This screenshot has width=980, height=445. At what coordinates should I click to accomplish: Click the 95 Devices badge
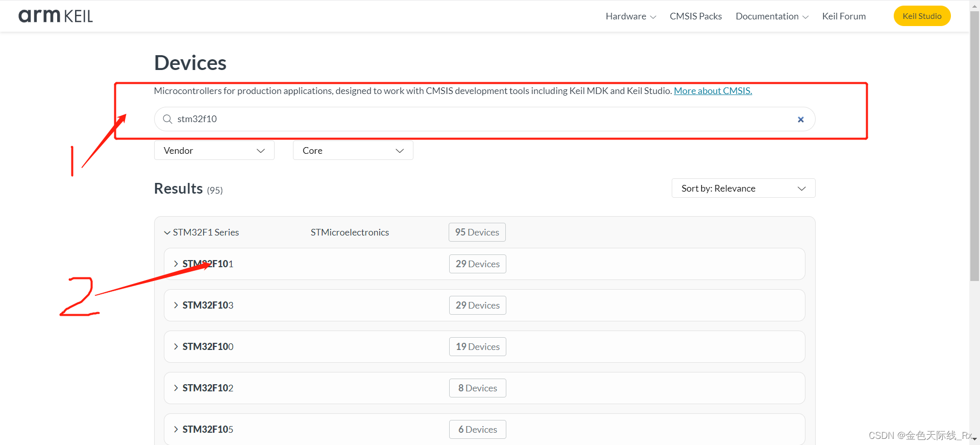pyautogui.click(x=477, y=232)
